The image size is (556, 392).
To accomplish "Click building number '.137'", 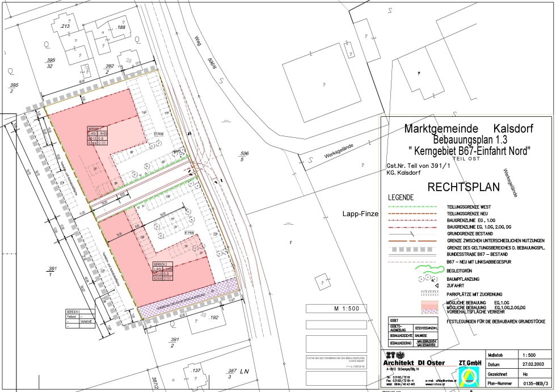I will point(196,370).
